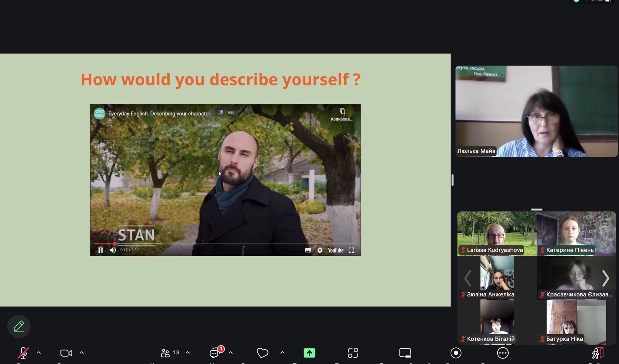Image resolution: width=619 pixels, height=364 pixels.
Task: Expand the audio options arrow beside the microphone
Action: [x=39, y=352]
